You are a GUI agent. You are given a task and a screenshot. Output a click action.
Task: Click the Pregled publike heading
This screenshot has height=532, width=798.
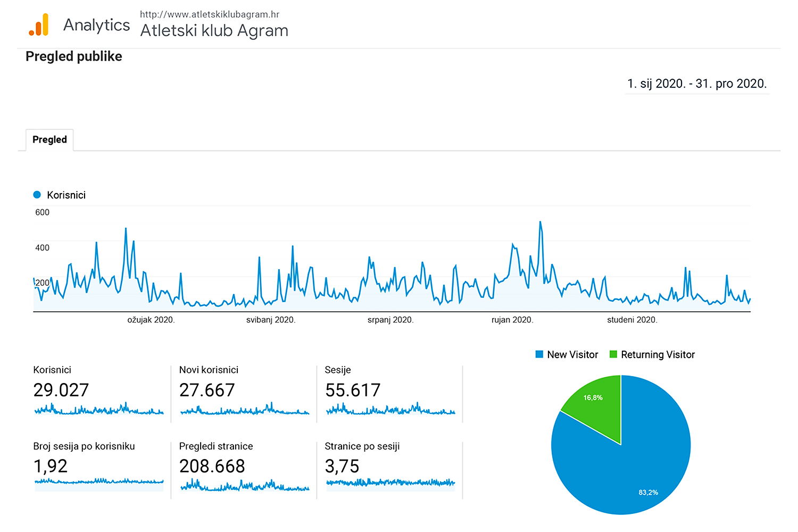(74, 56)
